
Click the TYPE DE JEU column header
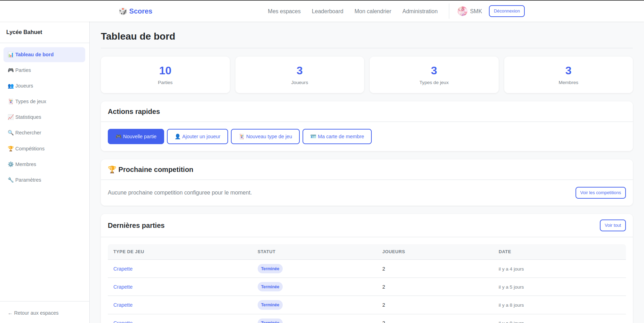click(x=129, y=252)
